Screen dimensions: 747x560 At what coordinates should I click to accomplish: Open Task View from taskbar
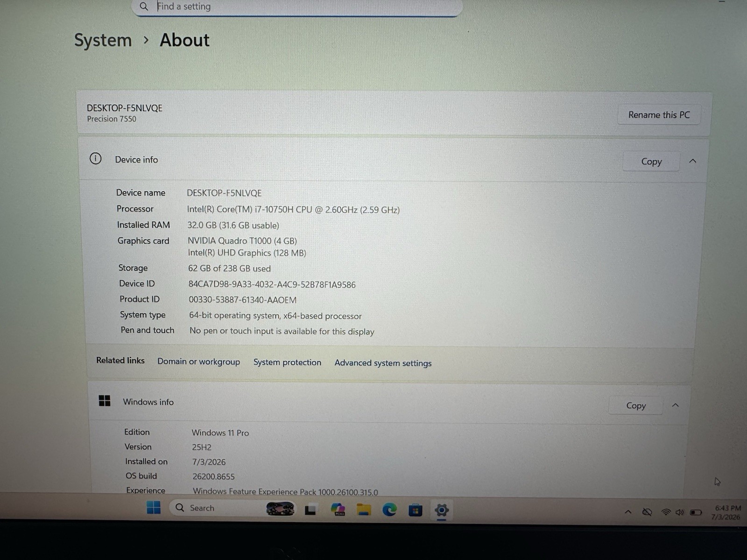point(310,510)
